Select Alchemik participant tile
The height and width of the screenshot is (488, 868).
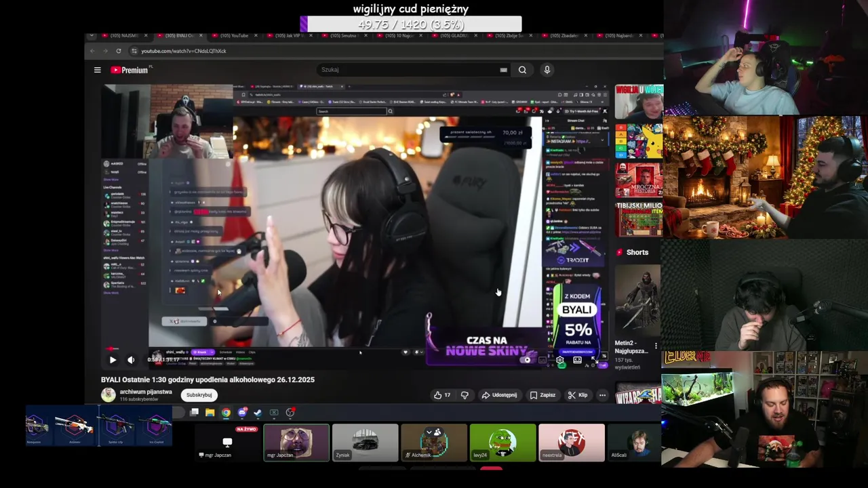434,443
